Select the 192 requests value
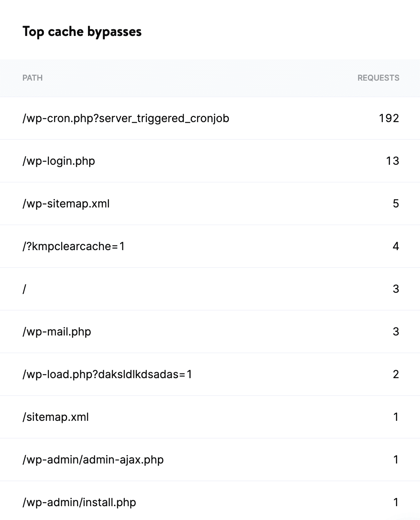This screenshot has height=520, width=420. 388,118
